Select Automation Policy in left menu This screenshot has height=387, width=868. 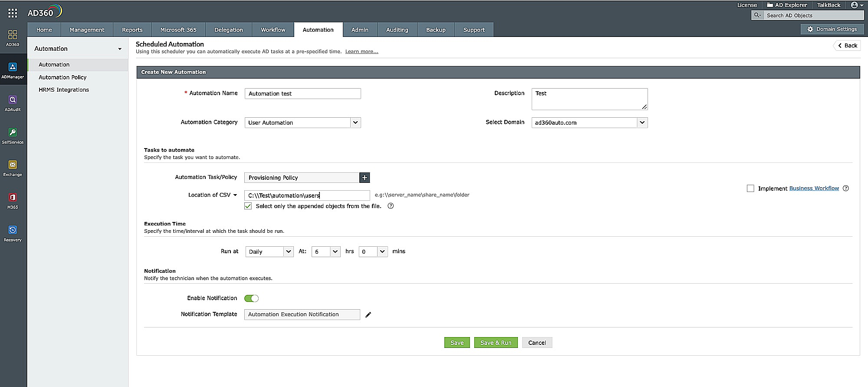point(62,77)
